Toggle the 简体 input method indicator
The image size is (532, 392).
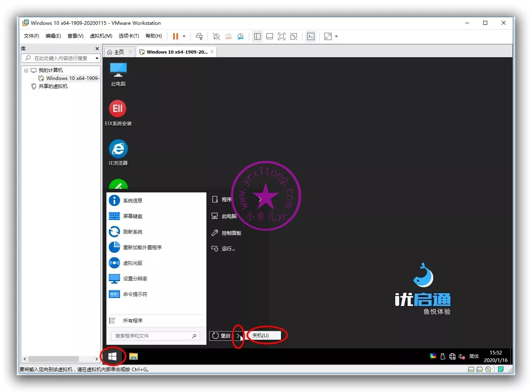pyautogui.click(x=474, y=356)
